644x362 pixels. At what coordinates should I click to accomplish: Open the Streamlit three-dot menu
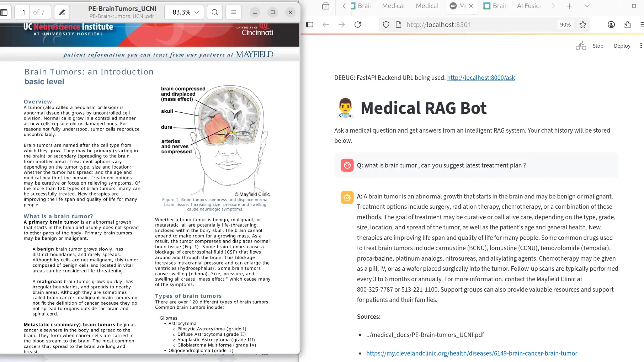641,46
